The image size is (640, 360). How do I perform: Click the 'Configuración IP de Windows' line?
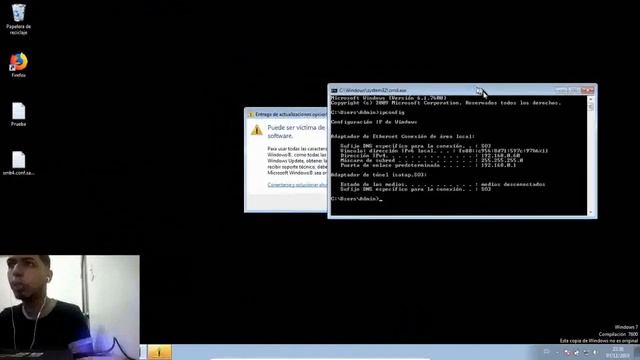[x=374, y=122]
